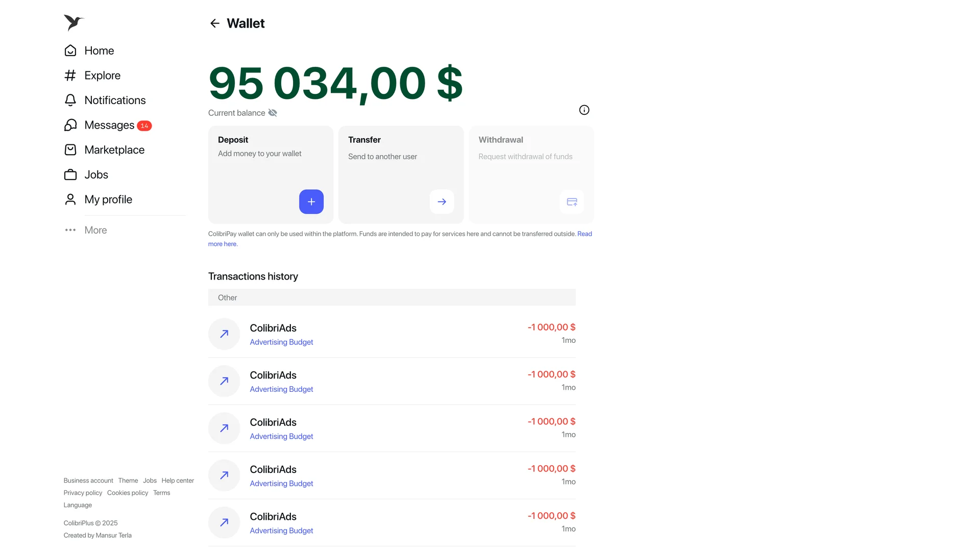Image resolution: width=980 pixels, height=551 pixels.
Task: Click the Terms footer link
Action: [x=162, y=493]
